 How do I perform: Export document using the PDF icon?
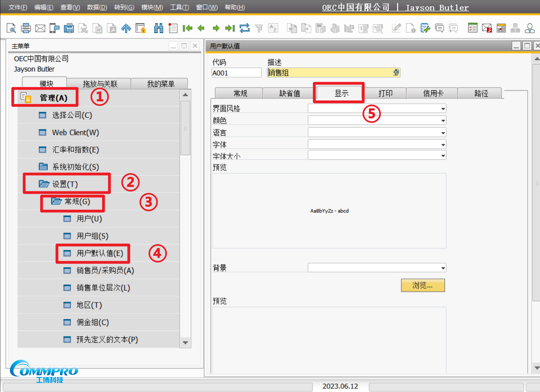pyautogui.click(x=112, y=28)
